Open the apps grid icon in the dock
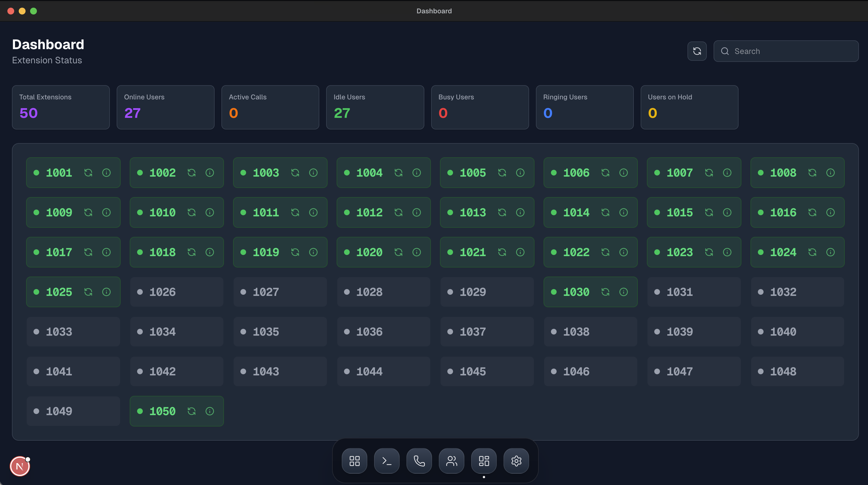Viewport: 868px width, 485px height. tap(355, 461)
